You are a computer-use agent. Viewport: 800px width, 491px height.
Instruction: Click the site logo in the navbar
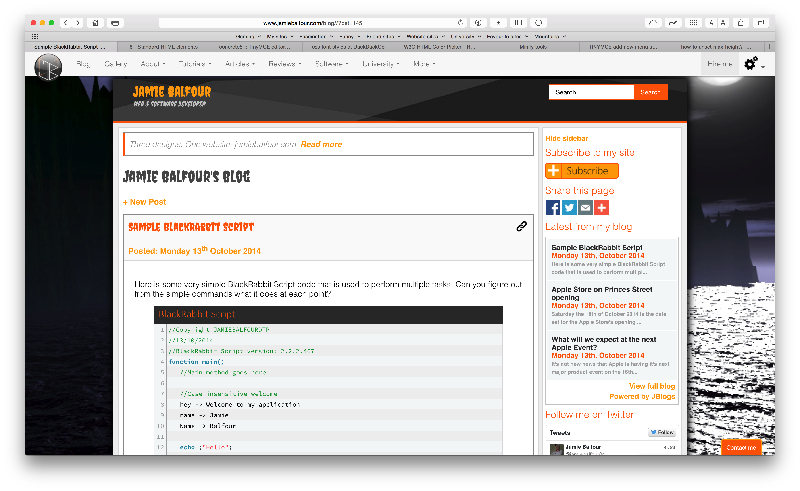pos(48,65)
